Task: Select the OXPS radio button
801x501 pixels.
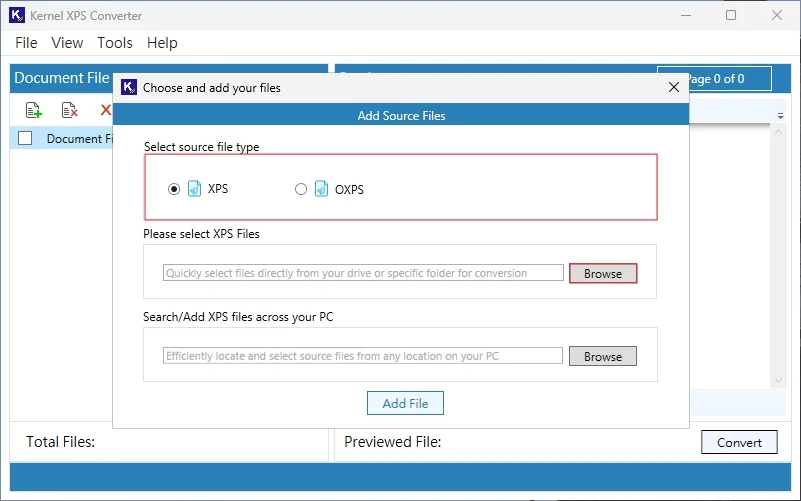Action: tap(301, 189)
